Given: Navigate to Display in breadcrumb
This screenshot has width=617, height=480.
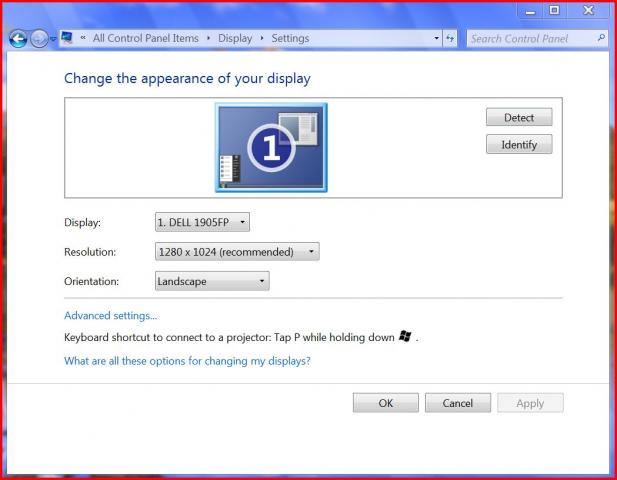Looking at the screenshot, I should click(x=235, y=39).
